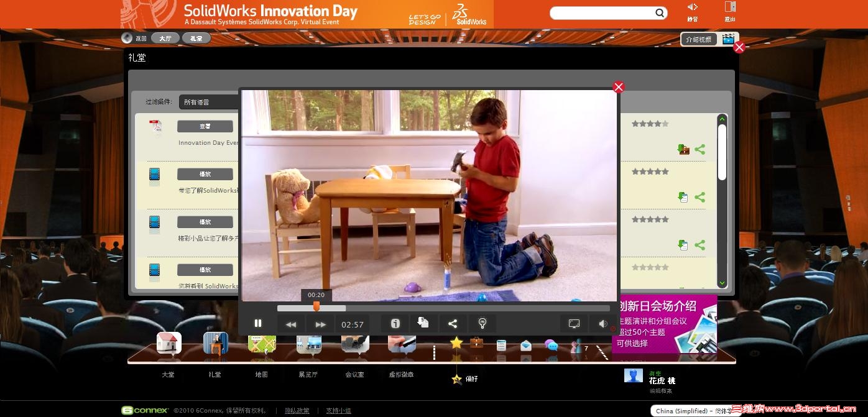Click the clapperboard icon beside 介绍视频
The width and height of the screenshot is (868, 417).
pos(729,39)
